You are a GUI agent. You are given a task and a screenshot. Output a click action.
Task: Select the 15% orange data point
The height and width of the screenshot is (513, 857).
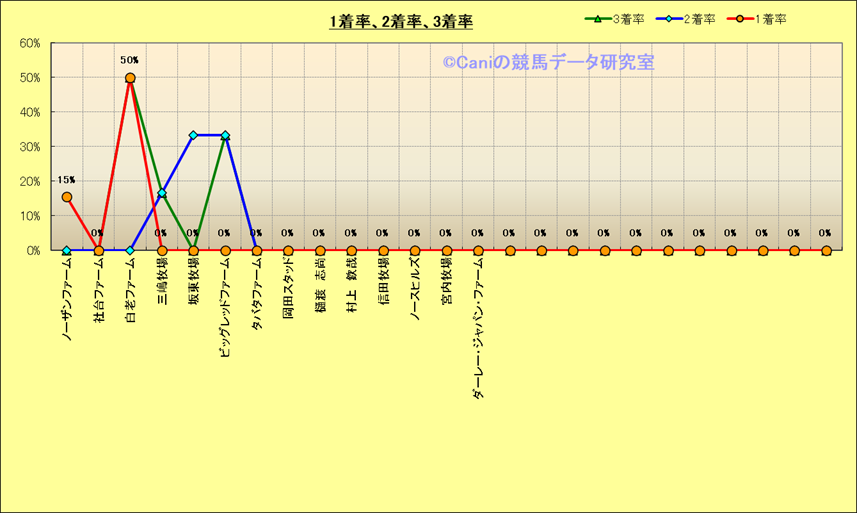click(67, 197)
